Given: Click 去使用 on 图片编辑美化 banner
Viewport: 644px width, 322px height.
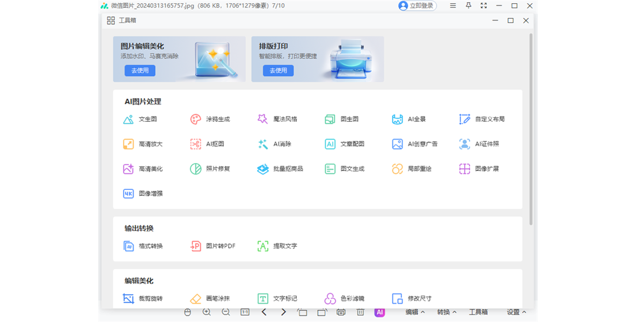Looking at the screenshot, I should pyautogui.click(x=140, y=70).
